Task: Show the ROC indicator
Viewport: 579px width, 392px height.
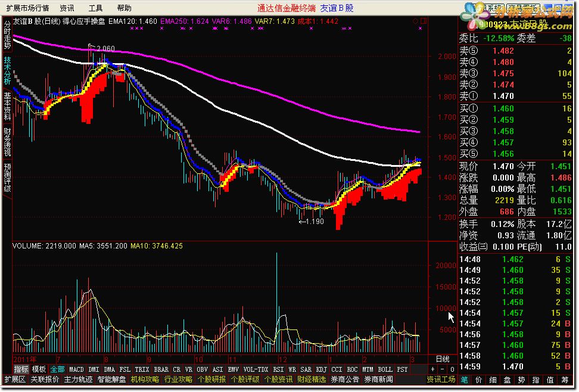Action: click(352, 369)
